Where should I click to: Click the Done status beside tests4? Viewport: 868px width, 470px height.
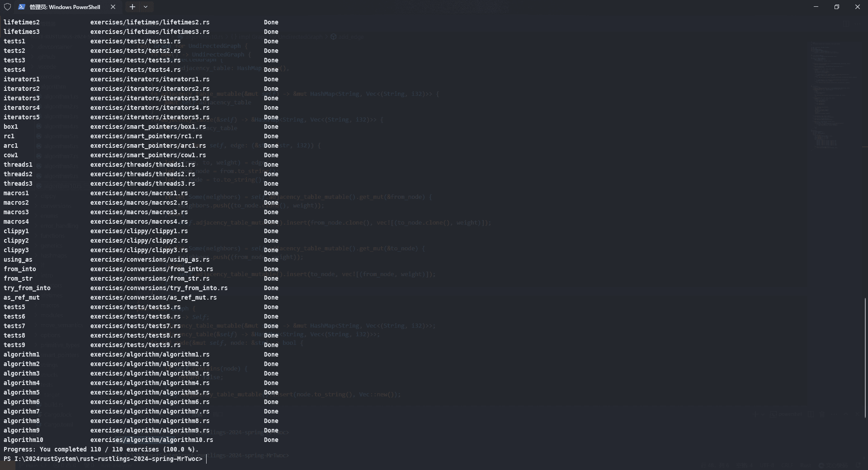pyautogui.click(x=271, y=70)
